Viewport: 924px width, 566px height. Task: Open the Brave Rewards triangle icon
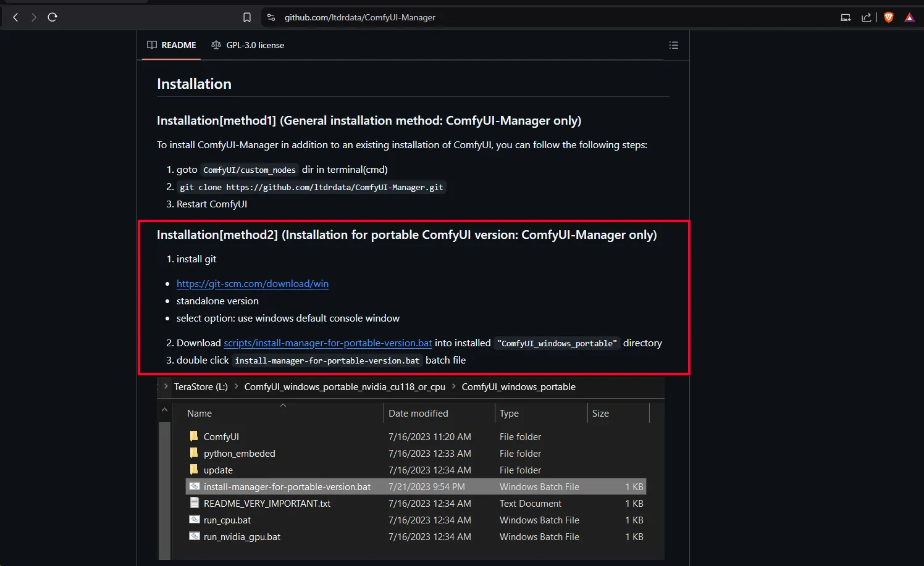pyautogui.click(x=909, y=17)
